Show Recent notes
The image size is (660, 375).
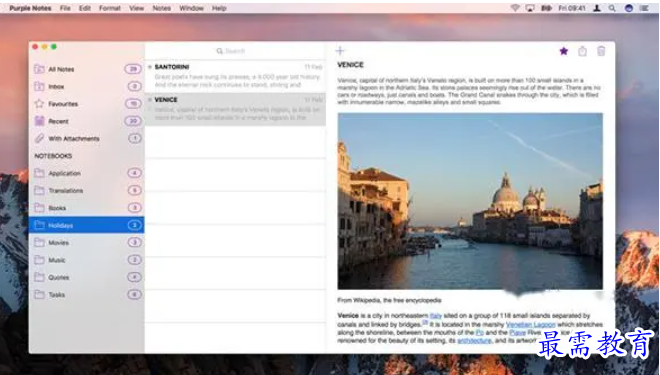point(87,121)
